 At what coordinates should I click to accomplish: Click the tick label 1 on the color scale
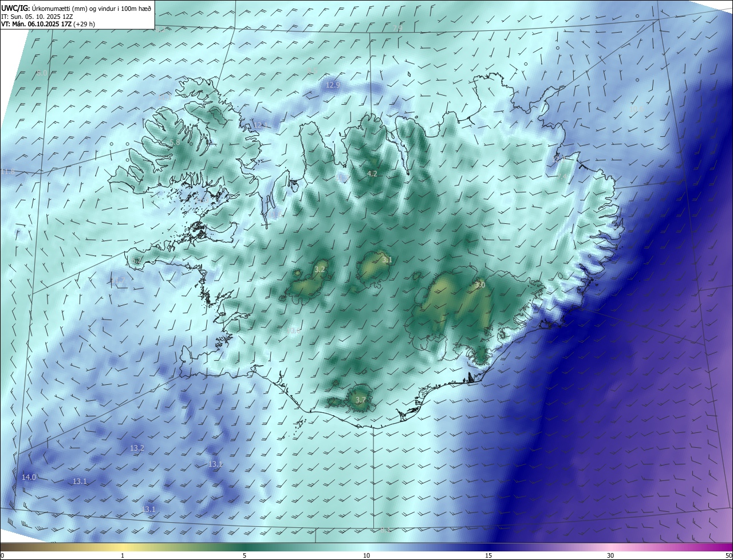tap(123, 555)
